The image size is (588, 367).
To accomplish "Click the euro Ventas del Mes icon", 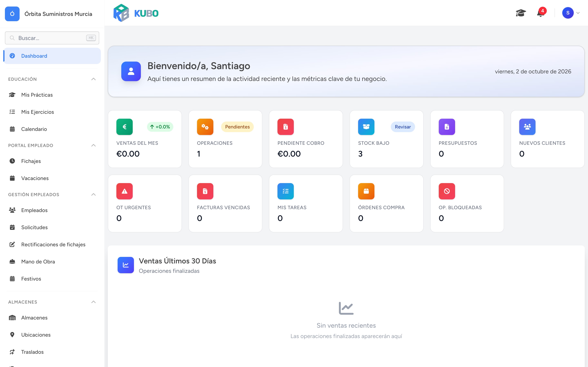I will pos(124,127).
